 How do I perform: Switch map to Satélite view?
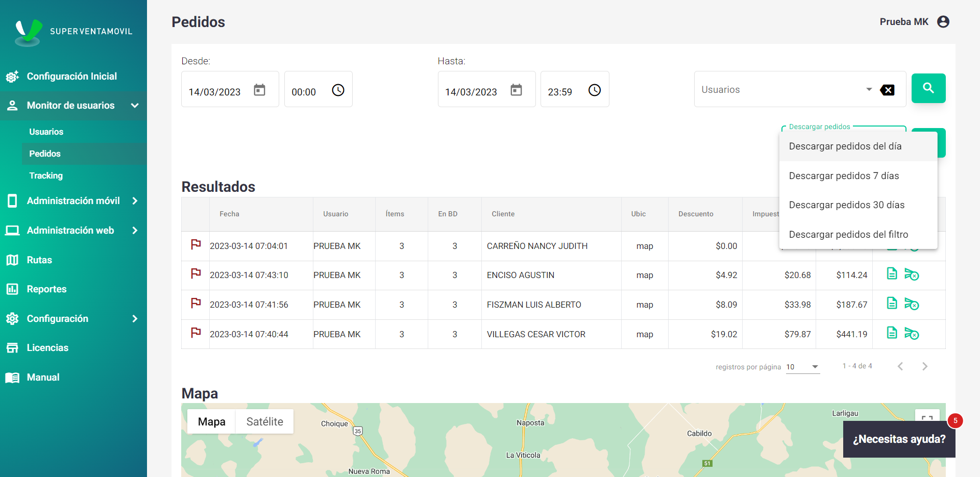264,421
